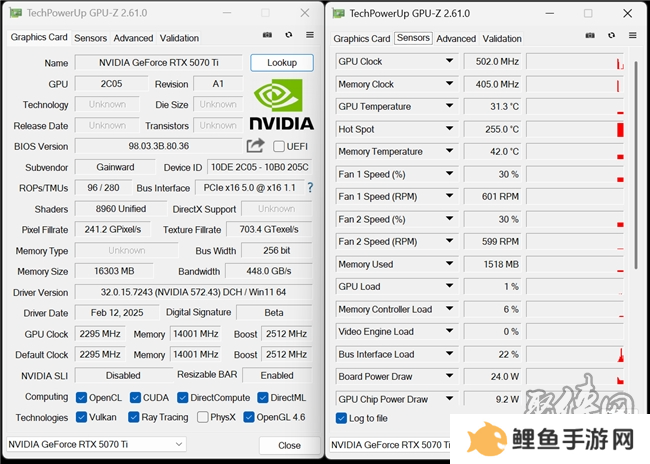This screenshot has height=464, width=650.
Task: Toggle the OpenGL 4.6 checkbox
Action: point(249,417)
